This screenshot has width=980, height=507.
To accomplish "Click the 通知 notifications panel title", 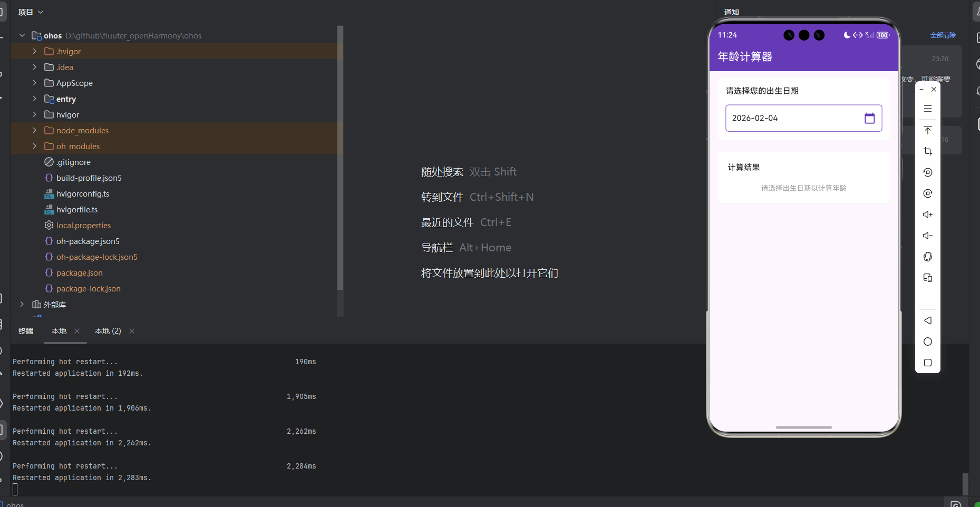I will [x=732, y=12].
